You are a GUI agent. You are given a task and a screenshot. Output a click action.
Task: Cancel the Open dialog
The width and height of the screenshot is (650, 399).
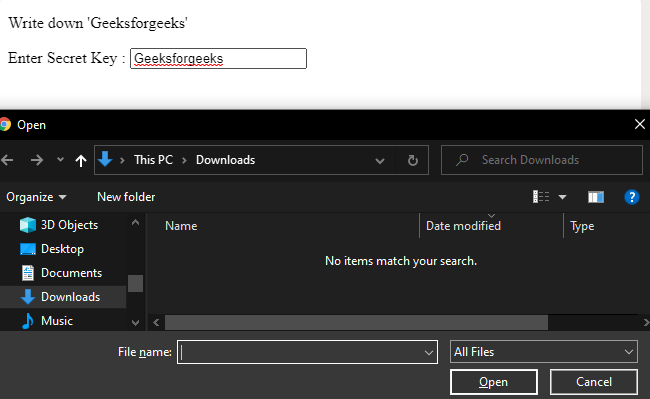click(x=594, y=382)
